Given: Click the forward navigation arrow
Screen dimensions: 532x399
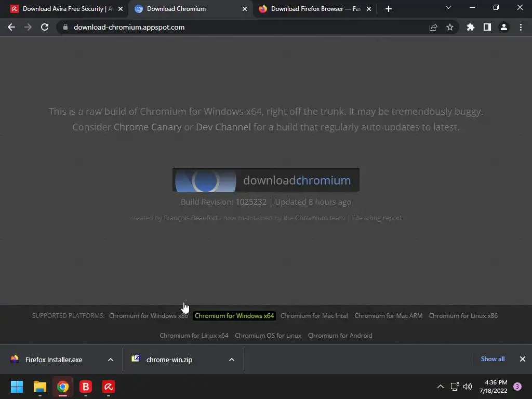Looking at the screenshot, I should point(28,27).
